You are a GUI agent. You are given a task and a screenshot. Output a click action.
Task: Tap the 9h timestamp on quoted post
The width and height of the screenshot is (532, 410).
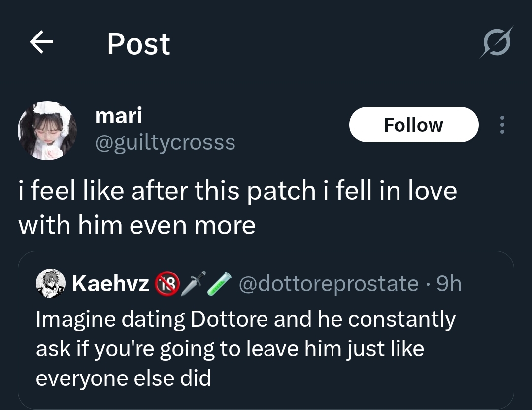[x=449, y=284]
